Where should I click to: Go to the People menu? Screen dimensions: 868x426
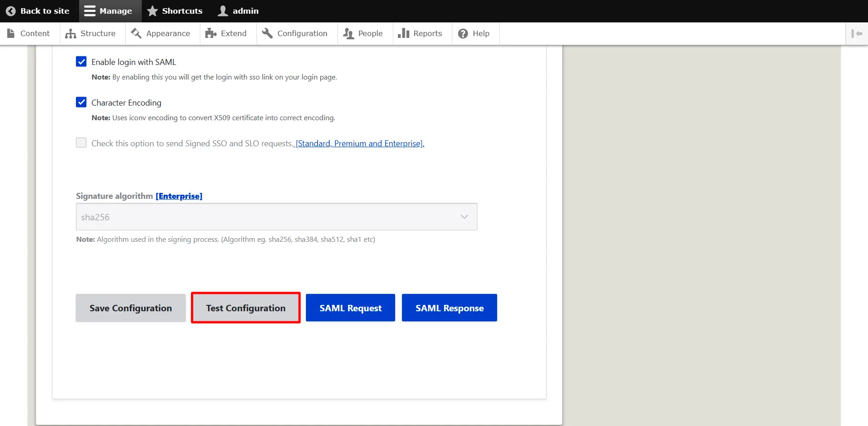pos(370,33)
